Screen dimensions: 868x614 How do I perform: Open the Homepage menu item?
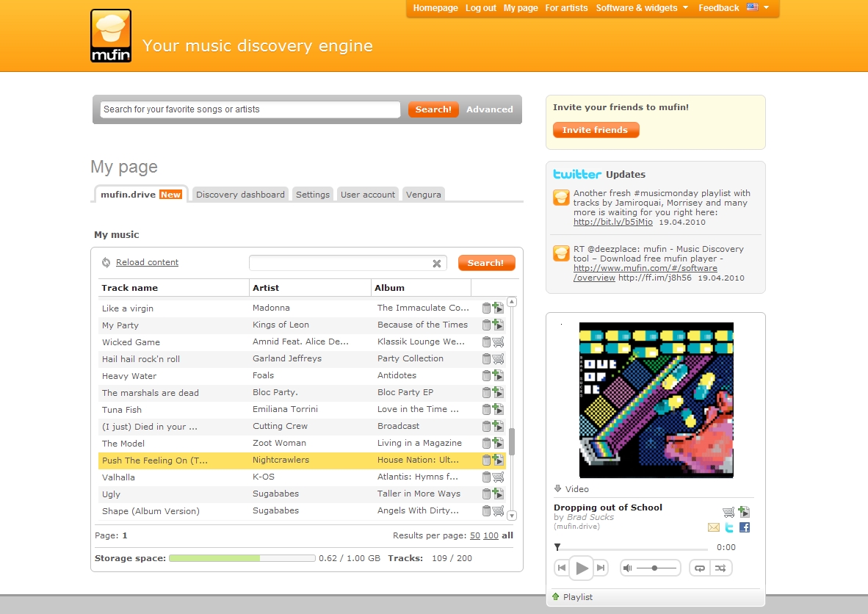[x=435, y=8]
